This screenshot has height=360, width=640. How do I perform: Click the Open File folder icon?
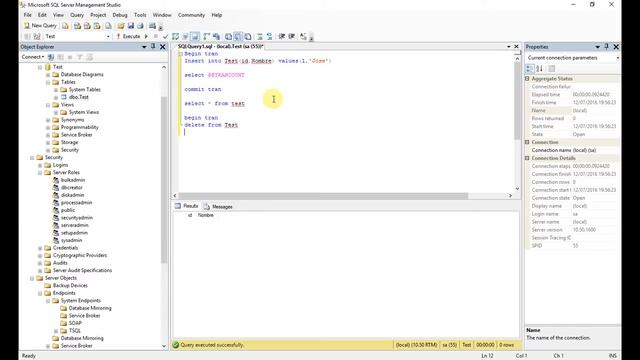tap(121, 26)
